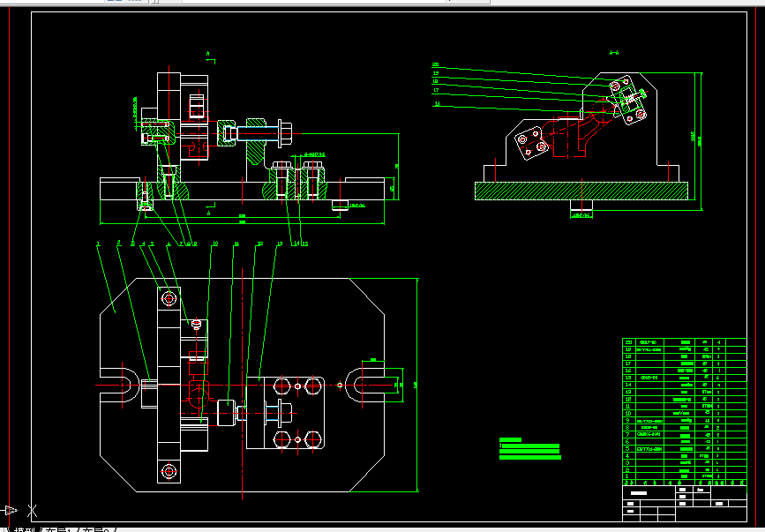Open the 布局2 layout tab
This screenshot has width=765, height=532.
tap(95, 529)
